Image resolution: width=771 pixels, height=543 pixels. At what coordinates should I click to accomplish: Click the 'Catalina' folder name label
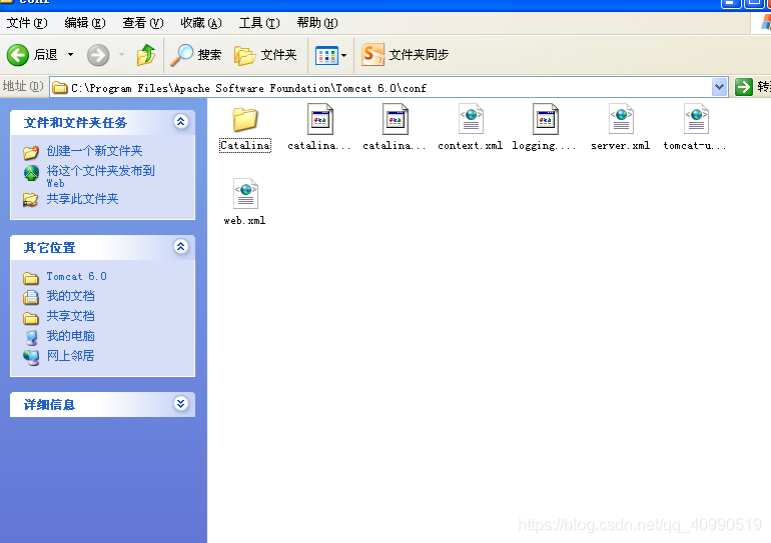245,146
